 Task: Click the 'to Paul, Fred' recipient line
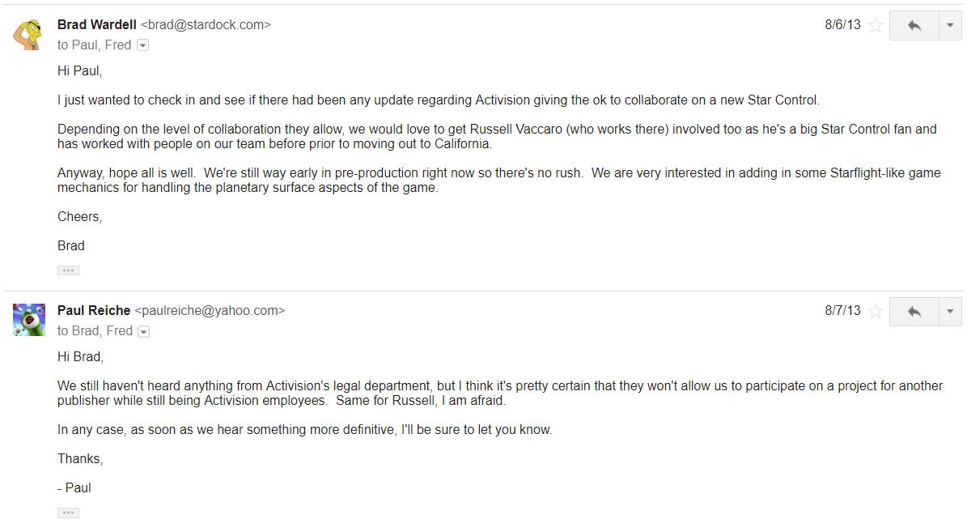coord(95,45)
